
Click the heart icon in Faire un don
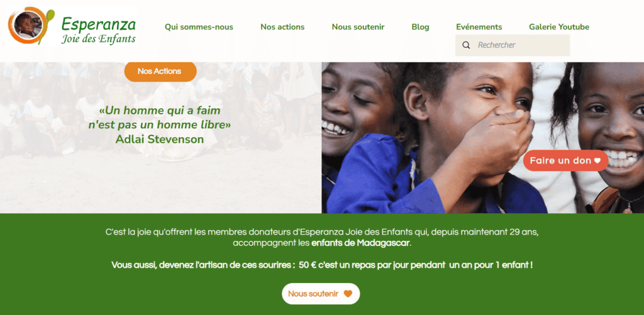click(597, 160)
